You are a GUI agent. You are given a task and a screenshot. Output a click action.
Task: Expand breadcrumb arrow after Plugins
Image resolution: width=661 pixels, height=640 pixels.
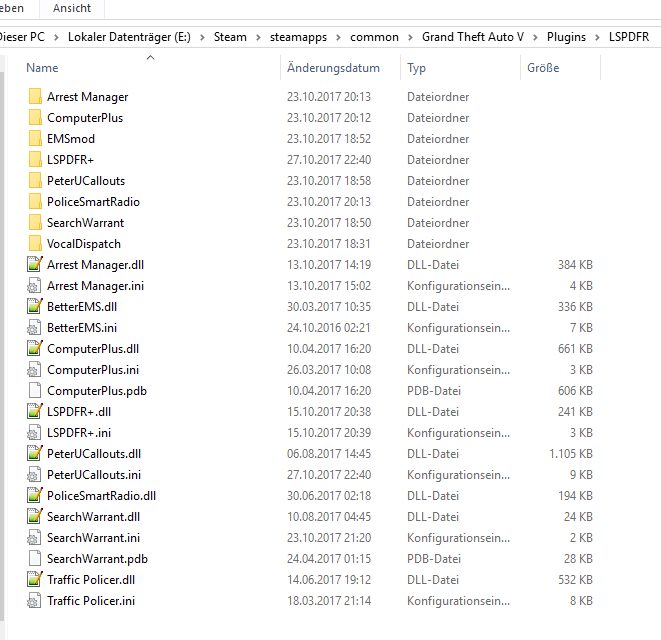[x=597, y=37]
